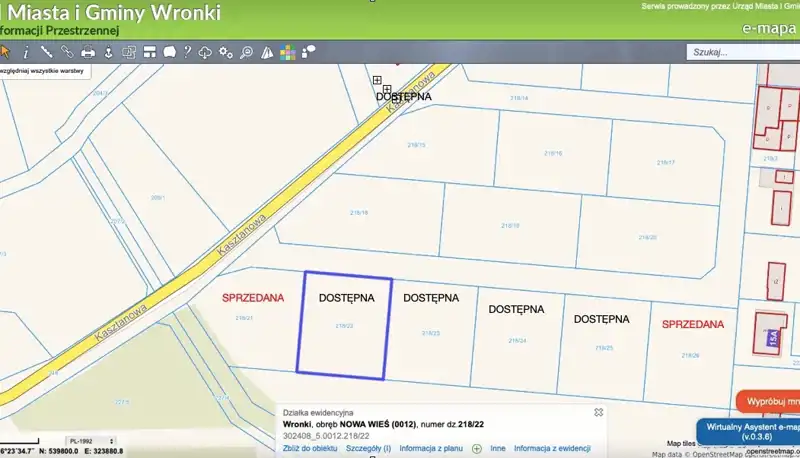This screenshot has width=800, height=458.
Task: Click 'Informacja z planu' link
Action: 431,449
